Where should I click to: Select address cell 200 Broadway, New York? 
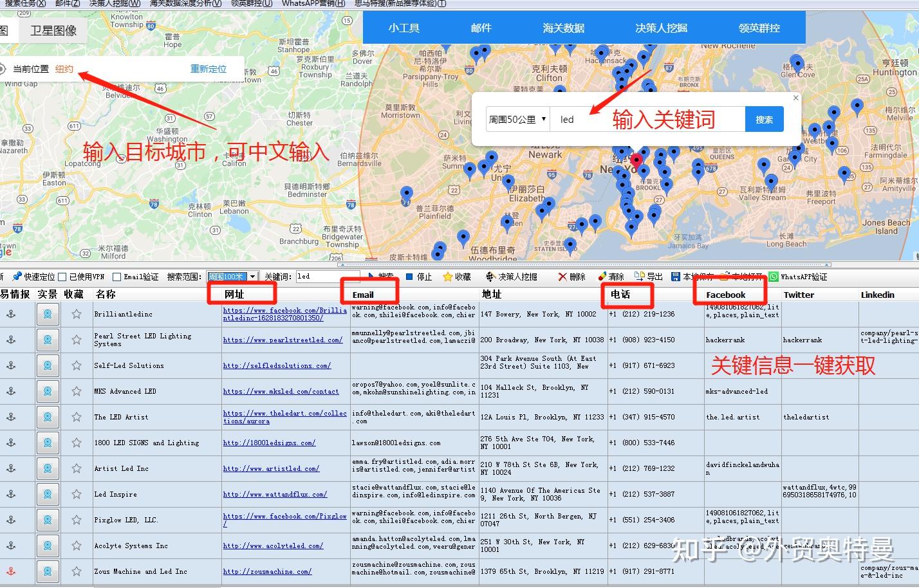[543, 340]
